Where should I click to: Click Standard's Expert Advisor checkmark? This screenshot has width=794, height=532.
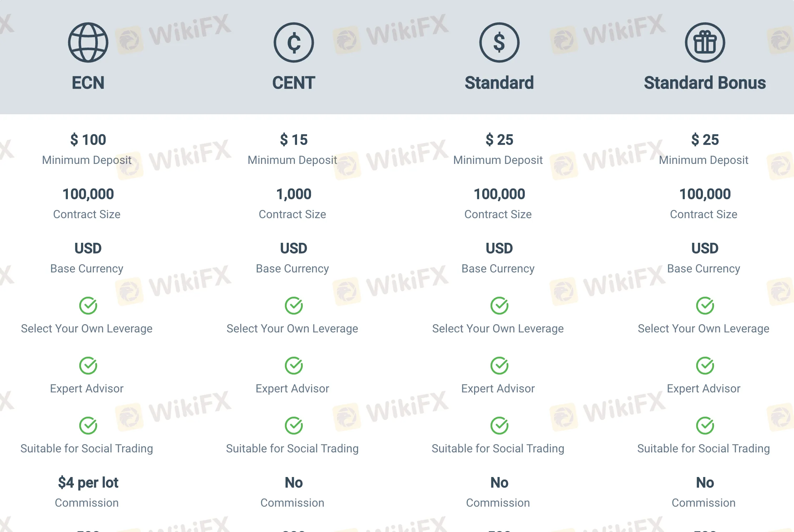[x=499, y=366]
